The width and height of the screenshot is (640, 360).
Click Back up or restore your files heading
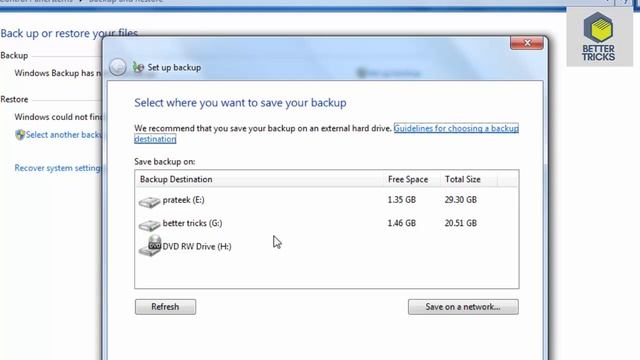click(69, 33)
